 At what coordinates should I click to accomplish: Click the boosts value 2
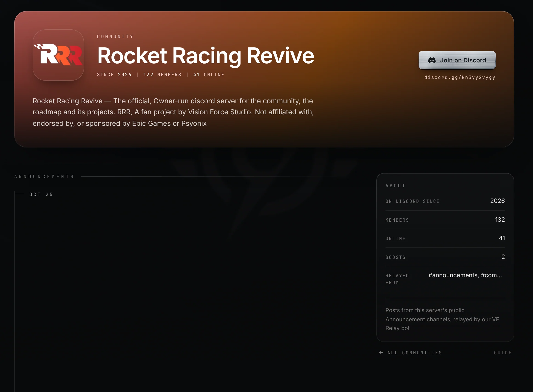click(503, 257)
